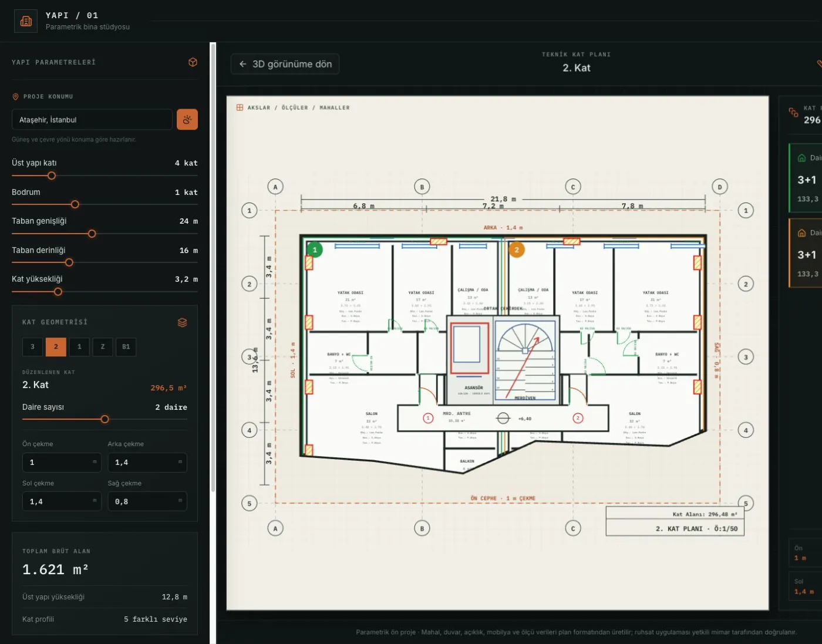Image resolution: width=822 pixels, height=644 pixels.
Task: Switch to ground floor Z tab
Action: click(x=103, y=346)
